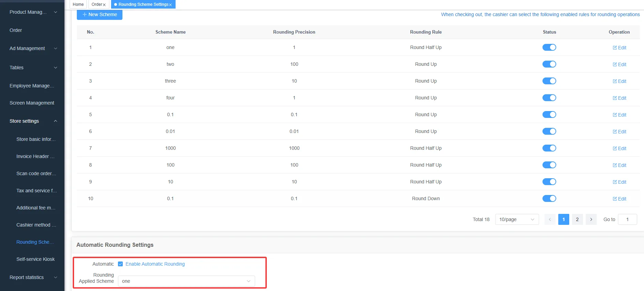Open Screen Management in sidebar
Screen dimensions: 644x291
point(32,103)
